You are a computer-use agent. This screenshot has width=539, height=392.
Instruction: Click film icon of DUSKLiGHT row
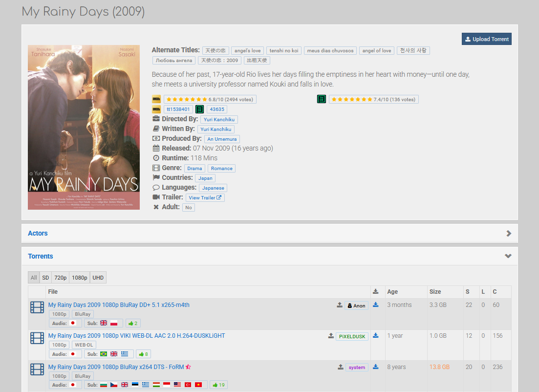[x=37, y=338]
